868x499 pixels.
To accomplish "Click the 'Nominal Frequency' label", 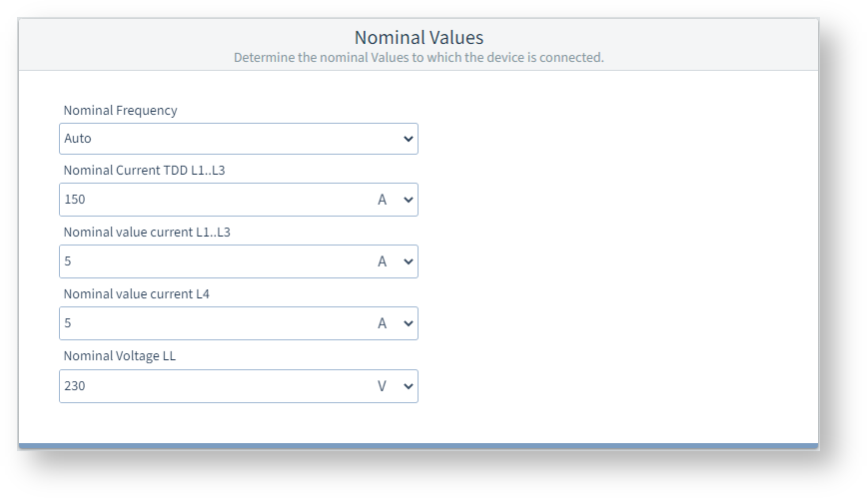I will [x=120, y=111].
